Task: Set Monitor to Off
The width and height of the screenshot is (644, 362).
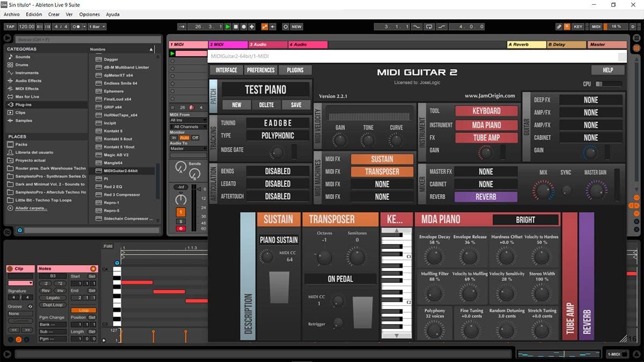Action: [x=195, y=137]
